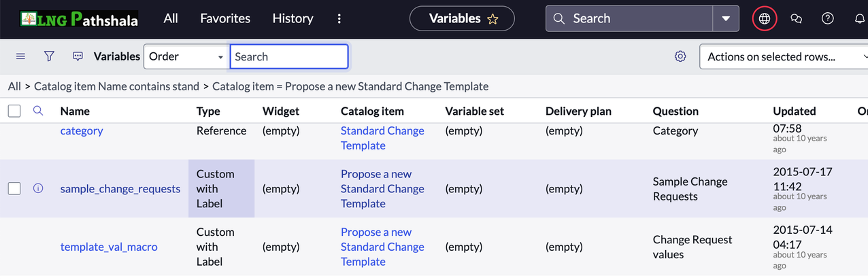This screenshot has height=280, width=868.
Task: Expand the Order search field dropdown
Action: 186,56
